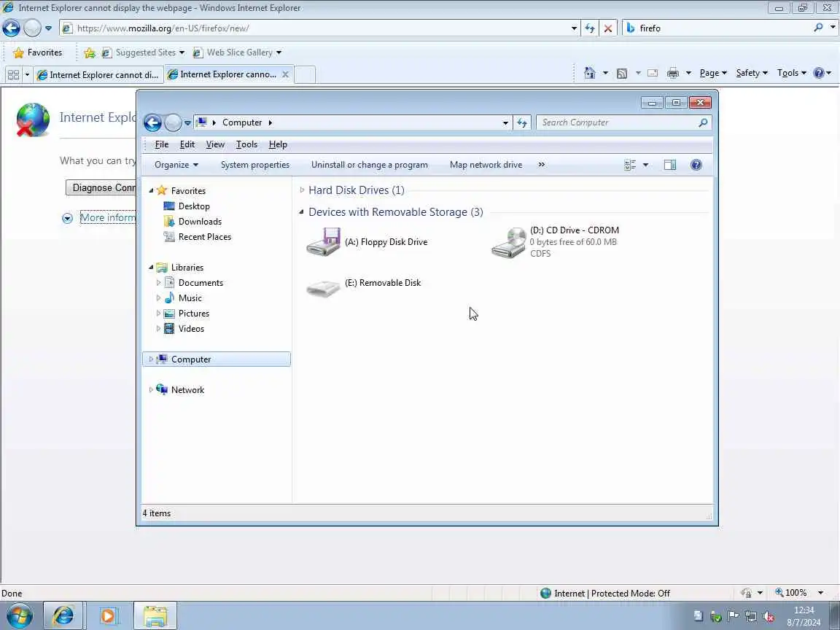Click the Action Center flag tray icon
The width and height of the screenshot is (840, 630).
(734, 617)
